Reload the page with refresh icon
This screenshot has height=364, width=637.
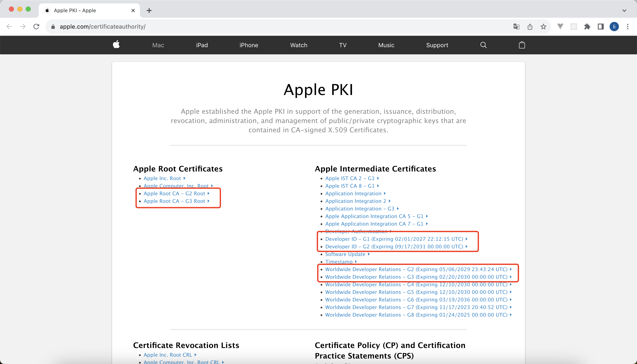[36, 27]
